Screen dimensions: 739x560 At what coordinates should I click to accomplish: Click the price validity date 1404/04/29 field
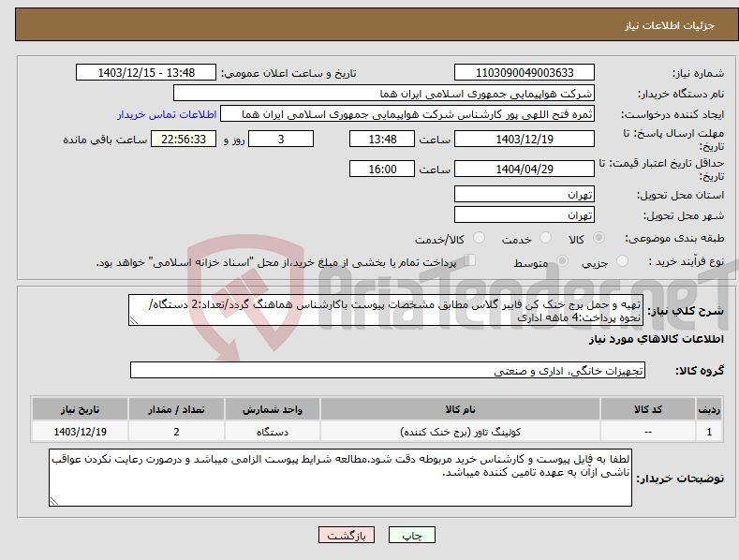pyautogui.click(x=525, y=169)
